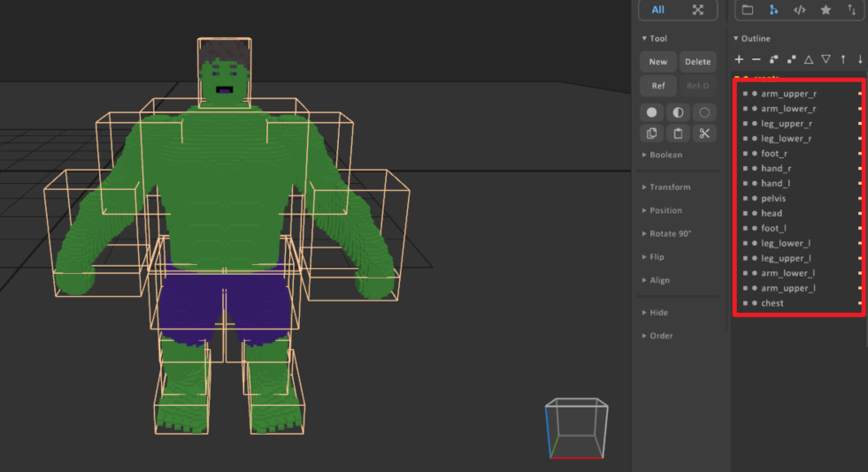Select hand_r in the outline

point(776,169)
